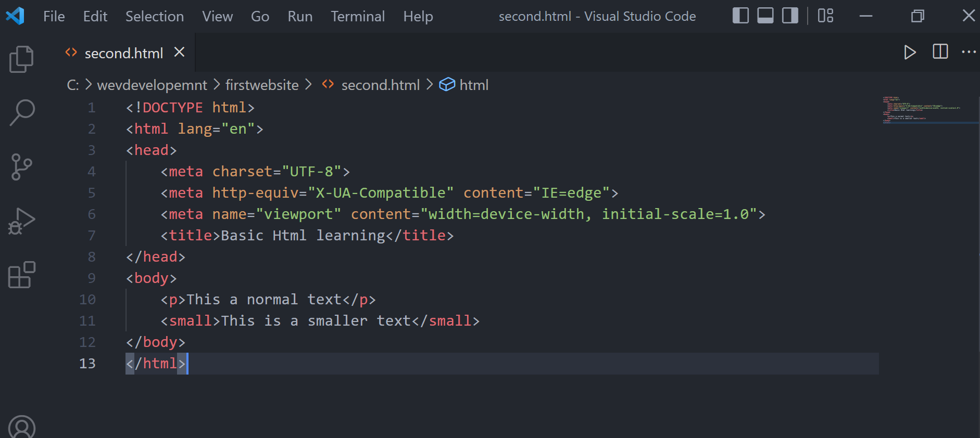Toggle the secondary side bar visibility
The width and height of the screenshot is (980, 438).
tap(790, 16)
